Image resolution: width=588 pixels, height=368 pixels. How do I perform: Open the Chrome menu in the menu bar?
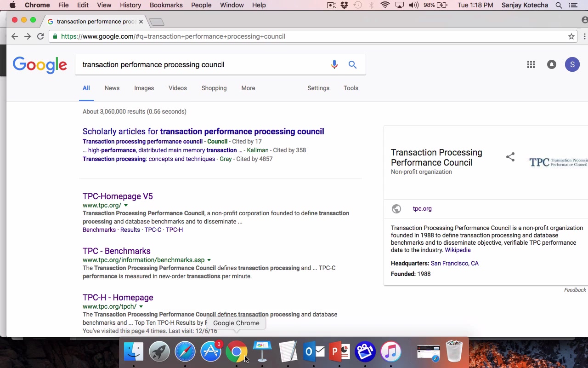[x=37, y=5]
